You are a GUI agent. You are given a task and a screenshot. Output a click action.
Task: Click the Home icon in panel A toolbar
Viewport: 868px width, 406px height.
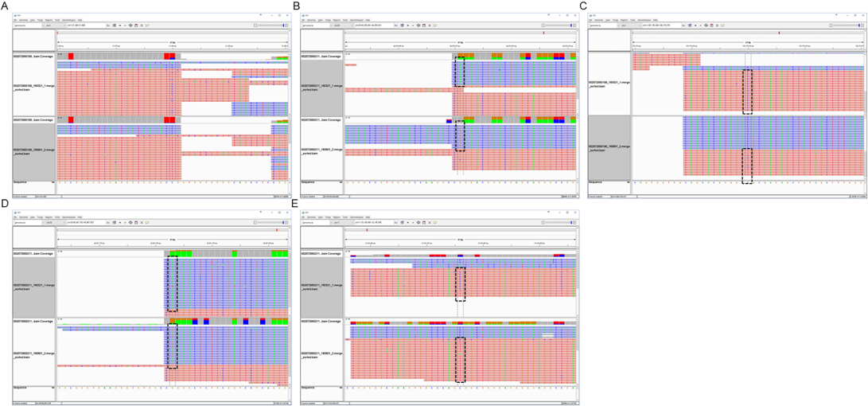click(x=114, y=25)
